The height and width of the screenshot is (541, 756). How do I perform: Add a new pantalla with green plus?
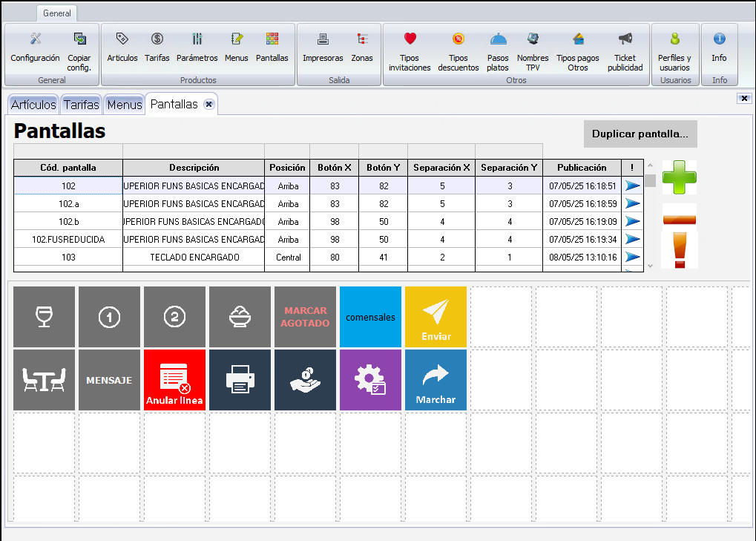click(x=680, y=177)
